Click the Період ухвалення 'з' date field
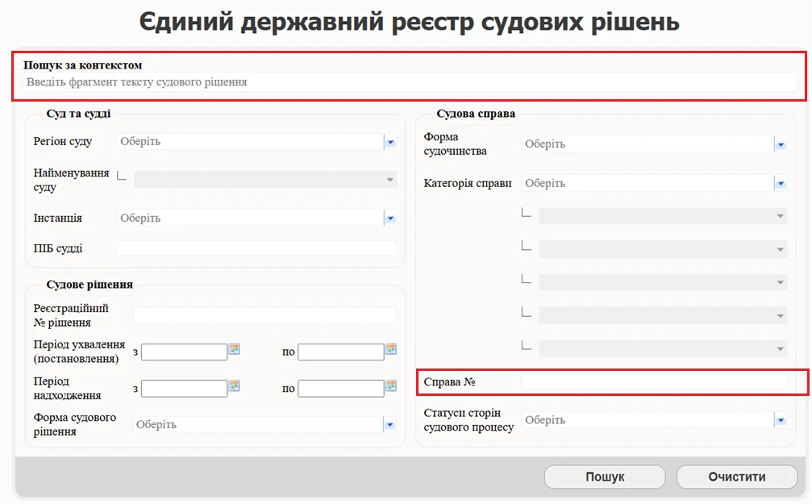Image resolution: width=812 pixels, height=504 pixels. click(x=184, y=352)
